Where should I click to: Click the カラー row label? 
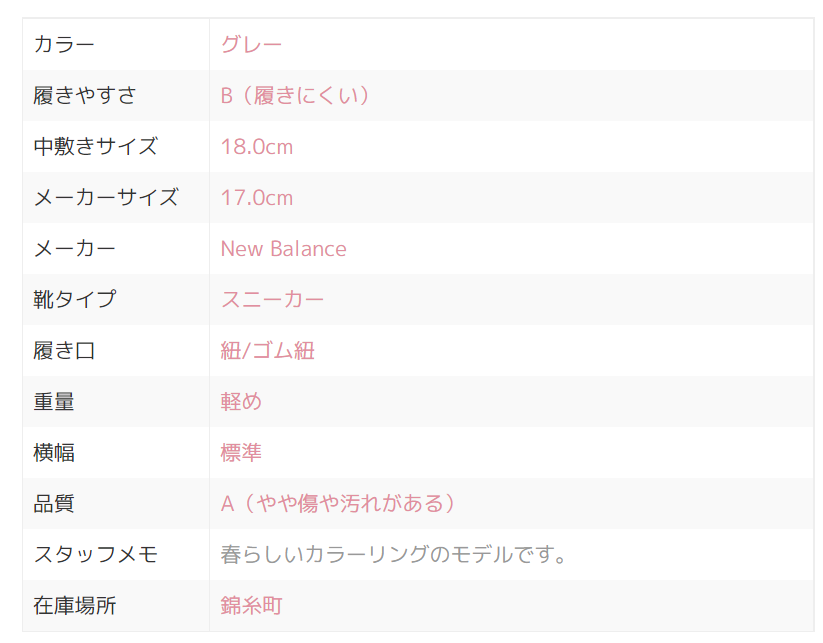pos(64,45)
